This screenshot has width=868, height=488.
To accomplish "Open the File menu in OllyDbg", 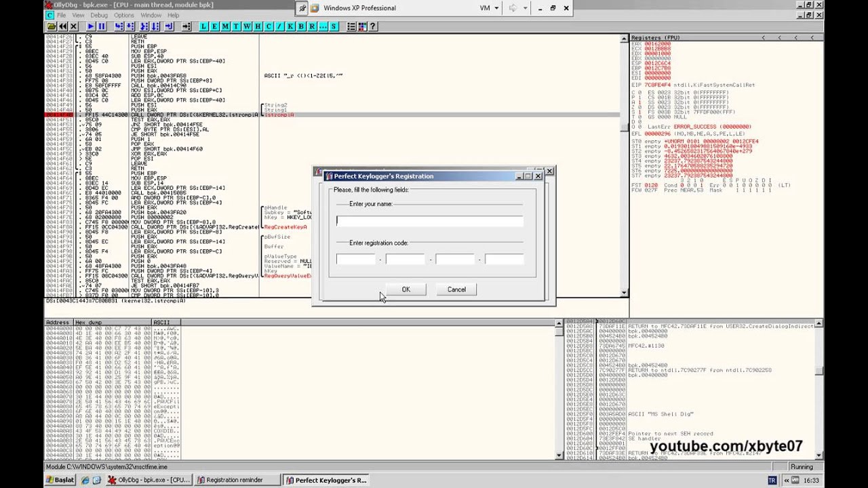I will 62,15.
